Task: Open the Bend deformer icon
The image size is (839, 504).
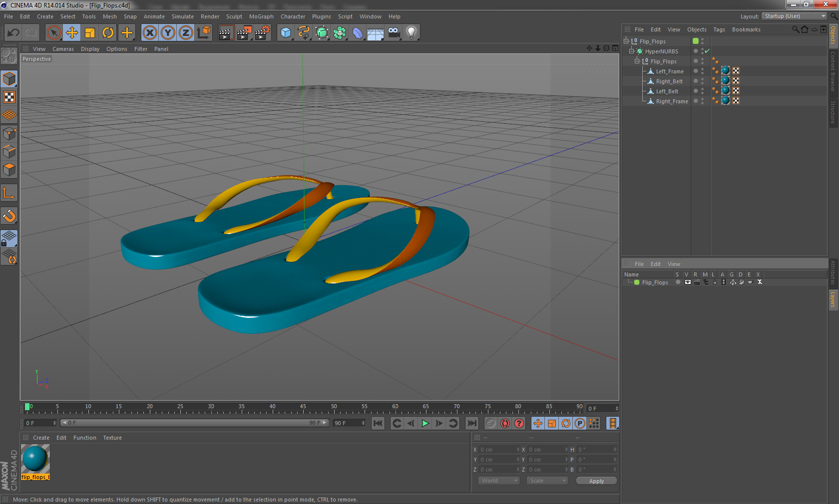Action: coord(358,33)
